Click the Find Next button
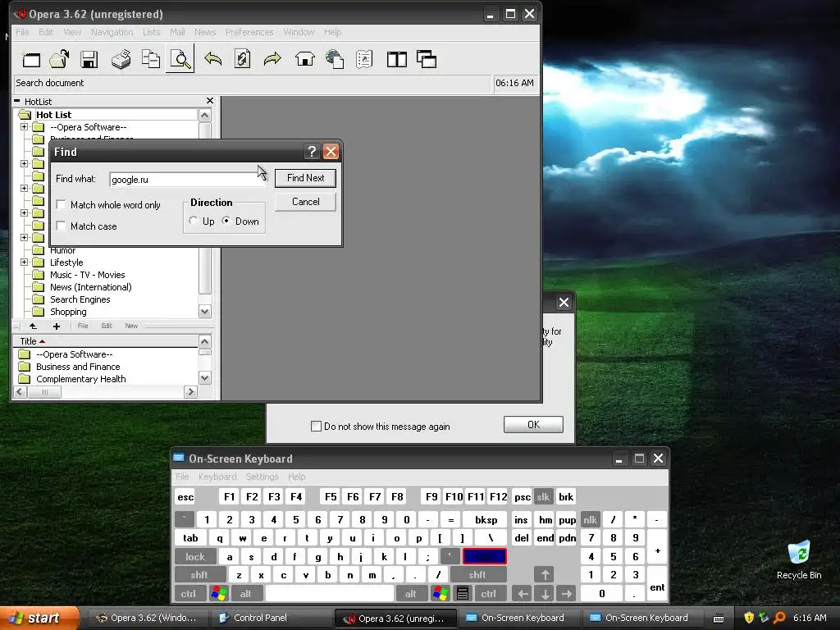Screen dimensions: 840x630 [x=305, y=178]
